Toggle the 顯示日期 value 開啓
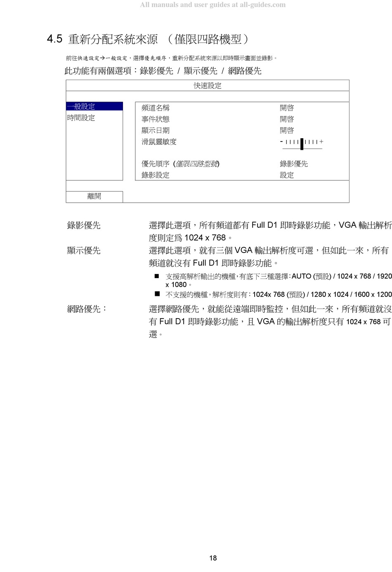This screenshot has height=572, width=392. 287,130
